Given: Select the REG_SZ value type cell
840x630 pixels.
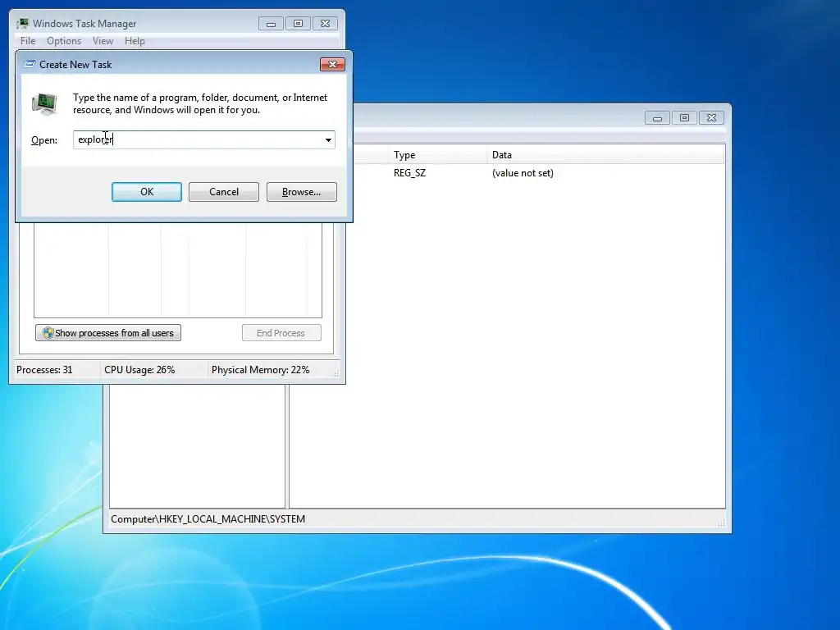Looking at the screenshot, I should 410,173.
